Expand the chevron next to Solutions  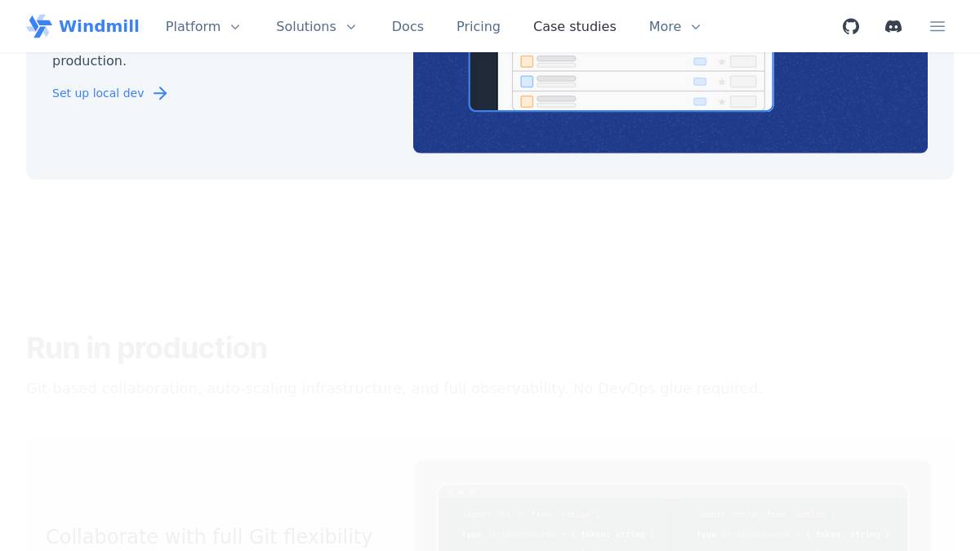(351, 27)
